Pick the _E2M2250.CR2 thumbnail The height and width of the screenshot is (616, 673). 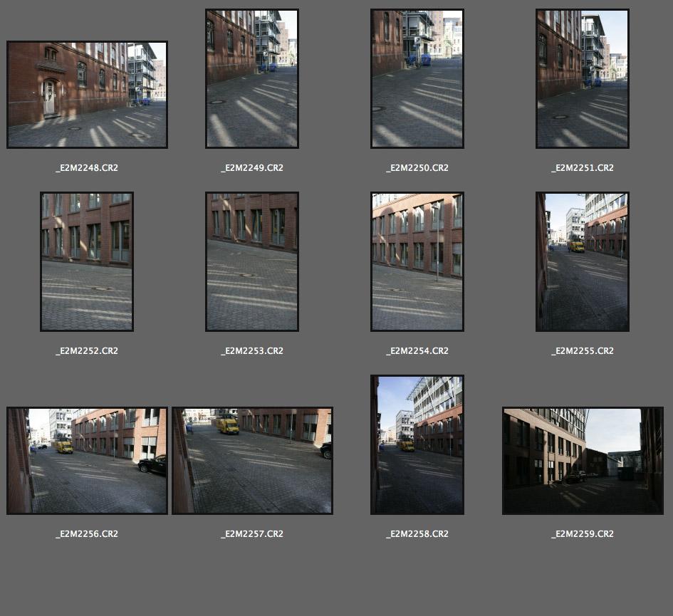pos(417,78)
